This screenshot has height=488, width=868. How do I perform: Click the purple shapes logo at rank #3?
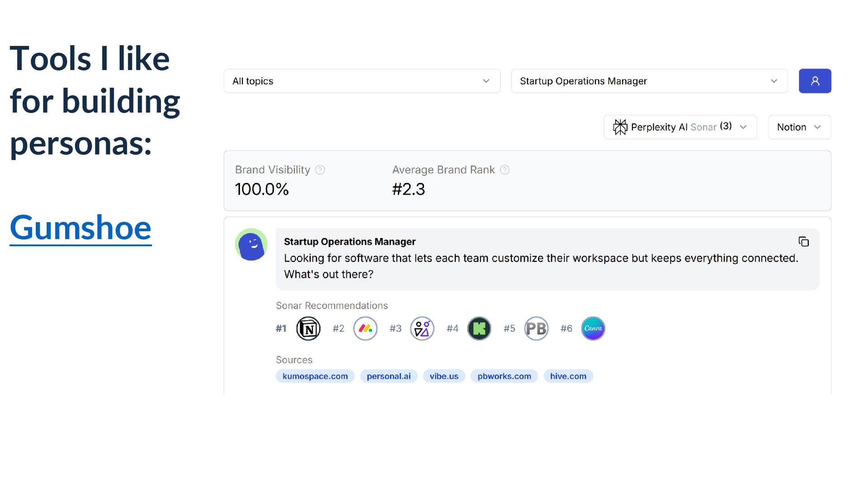[422, 328]
